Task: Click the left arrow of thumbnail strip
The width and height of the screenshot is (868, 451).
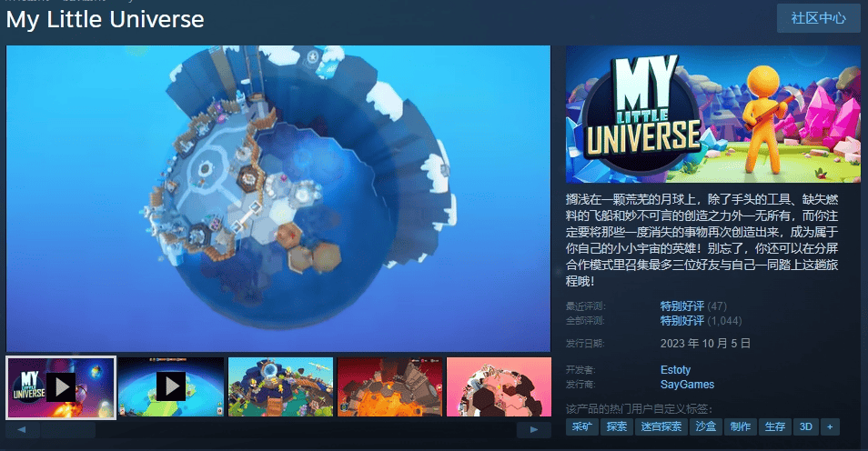Action: [22, 430]
